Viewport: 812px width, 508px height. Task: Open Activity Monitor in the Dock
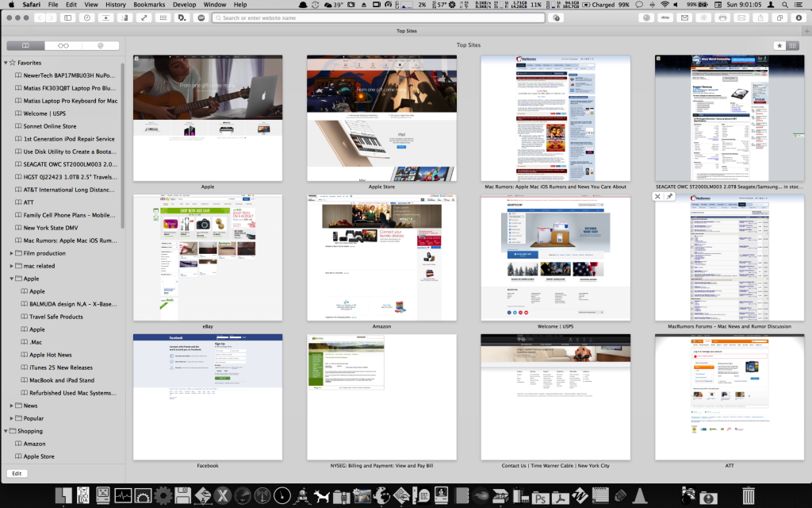(x=123, y=496)
